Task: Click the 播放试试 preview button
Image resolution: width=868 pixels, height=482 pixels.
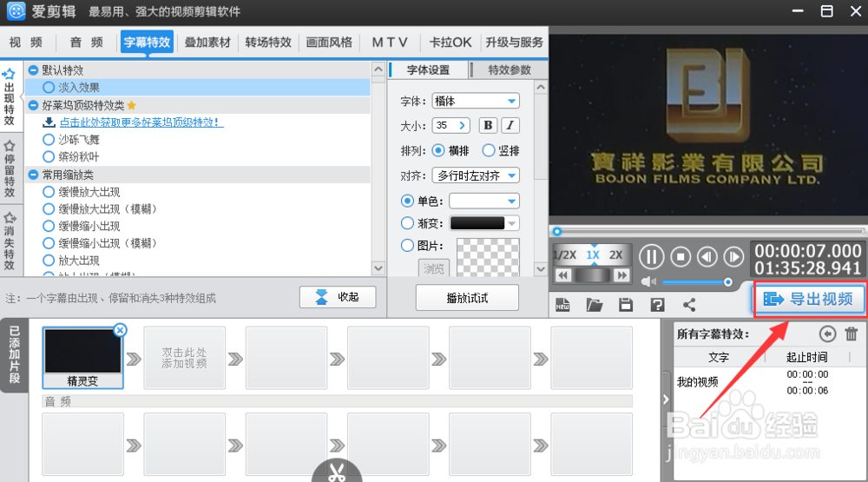Action: [467, 298]
